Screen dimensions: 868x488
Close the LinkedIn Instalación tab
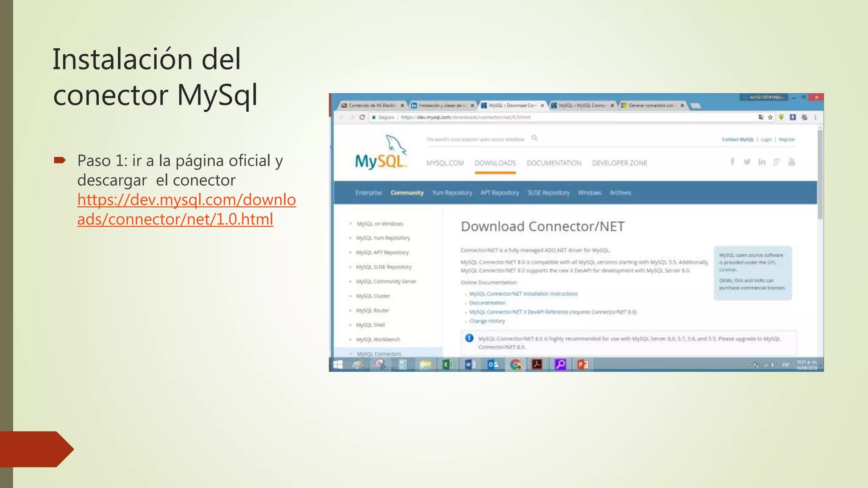coord(472,105)
